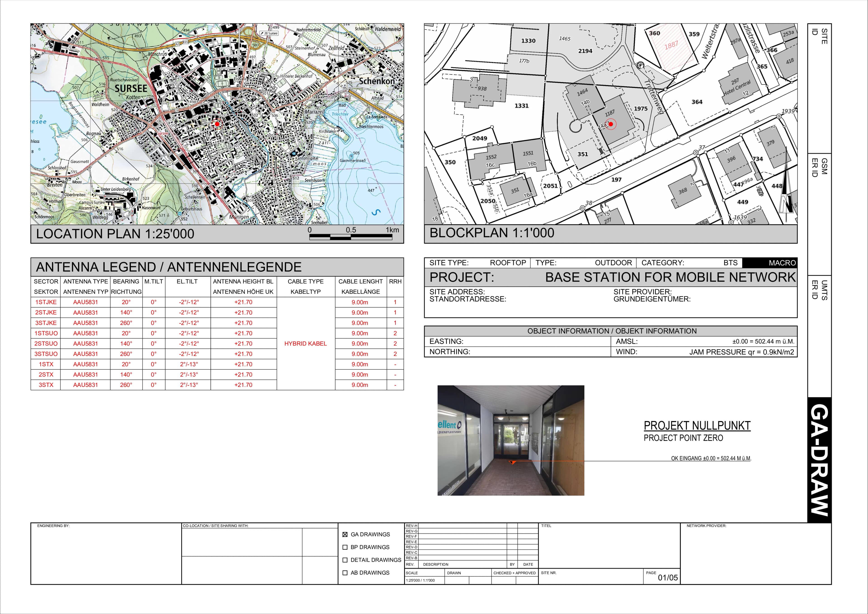Click the REV-H revision row
The height and width of the screenshot is (614, 868).
472,526
